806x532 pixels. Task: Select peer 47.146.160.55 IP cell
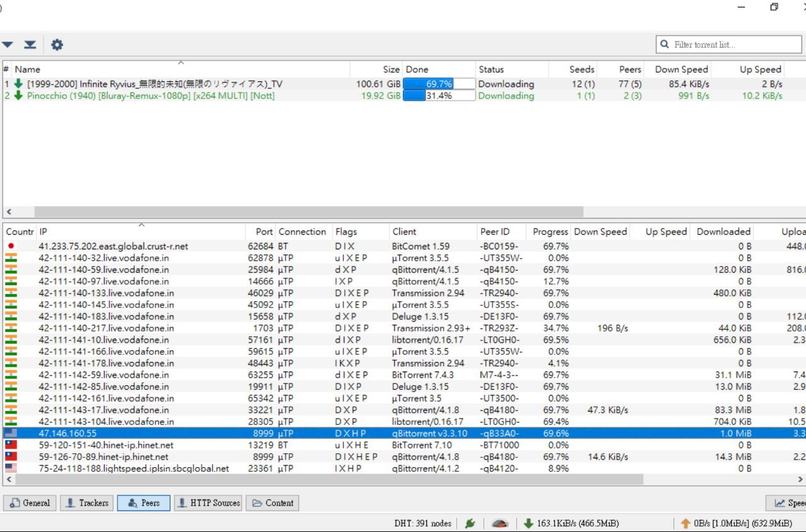click(68, 433)
